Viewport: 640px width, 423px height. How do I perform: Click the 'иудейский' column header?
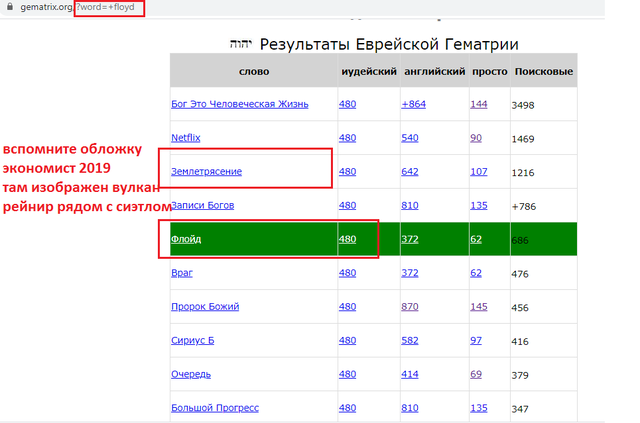click(x=369, y=71)
